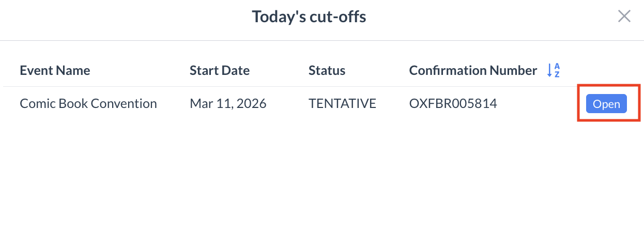Click the TENTATIVE status cell
This screenshot has height=249, width=644.
(342, 104)
